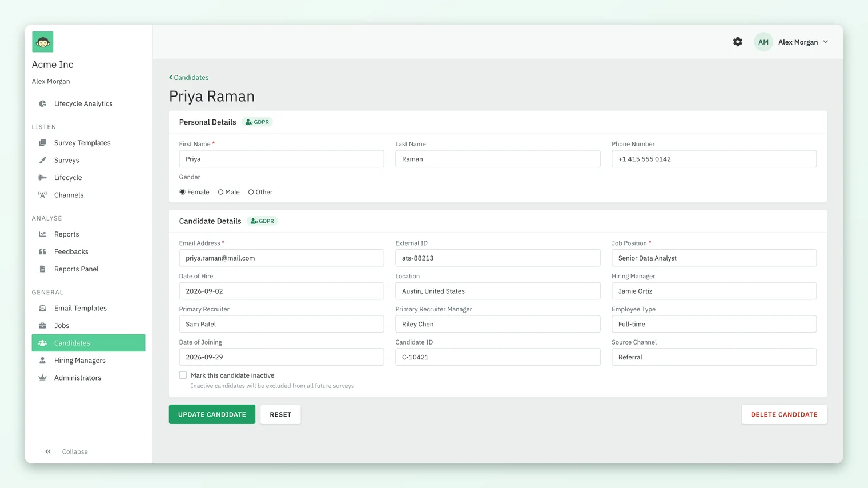Open settings via the gear icon

pyautogui.click(x=738, y=42)
